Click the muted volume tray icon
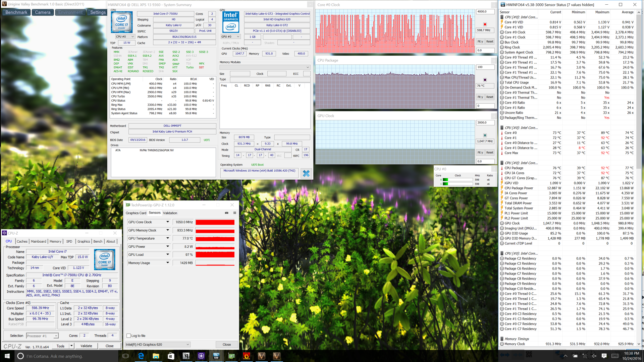This screenshot has width=644, height=362. pos(594,356)
